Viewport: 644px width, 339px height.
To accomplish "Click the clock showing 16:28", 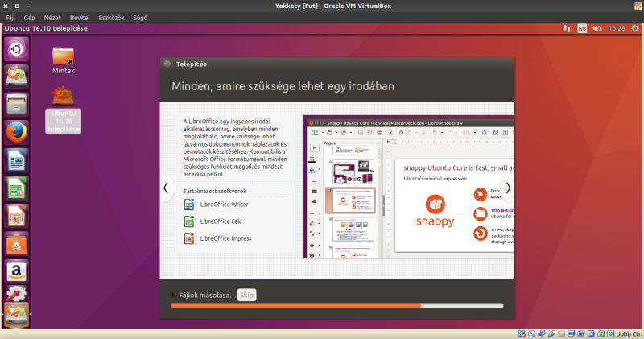I will pyautogui.click(x=617, y=28).
